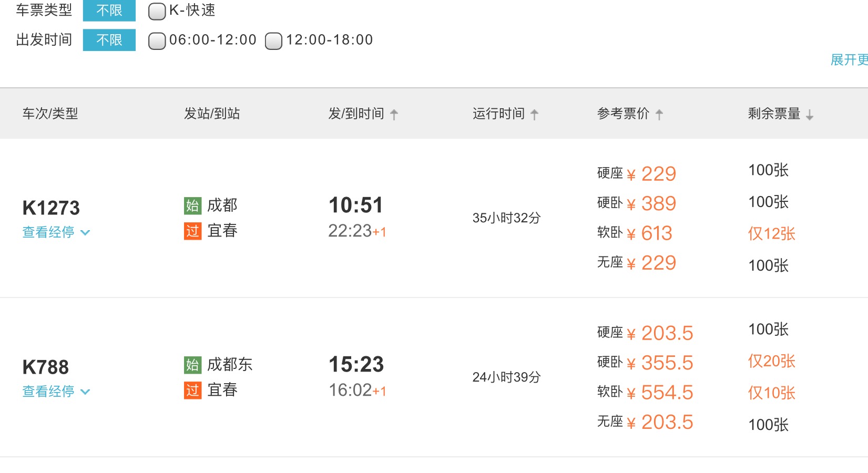Click green 始 badge beside 成都东
Viewport: 868px width, 473px height.
click(x=193, y=365)
